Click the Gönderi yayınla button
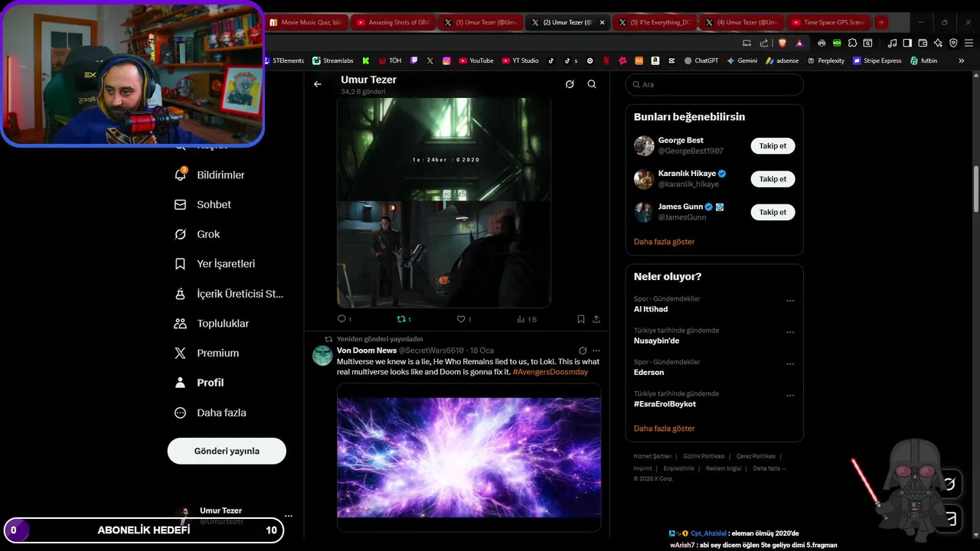This screenshot has width=980, height=551. click(x=227, y=451)
